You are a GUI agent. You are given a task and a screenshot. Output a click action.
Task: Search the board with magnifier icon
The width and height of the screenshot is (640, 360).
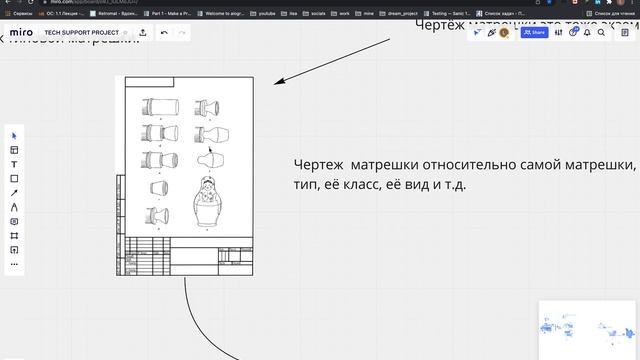(601, 33)
